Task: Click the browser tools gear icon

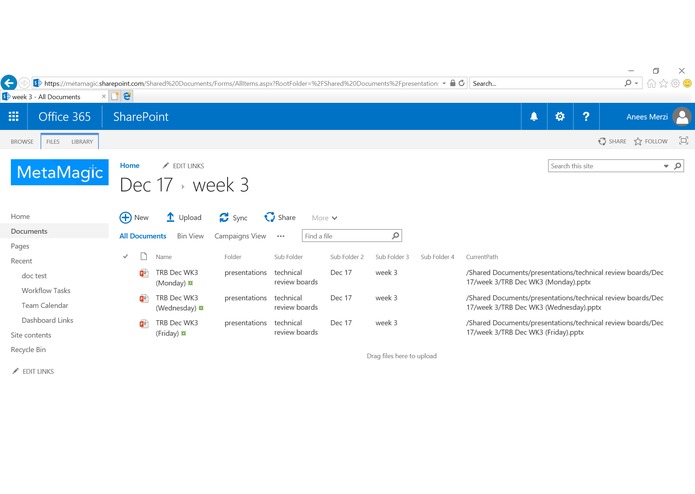Action: pos(675,83)
